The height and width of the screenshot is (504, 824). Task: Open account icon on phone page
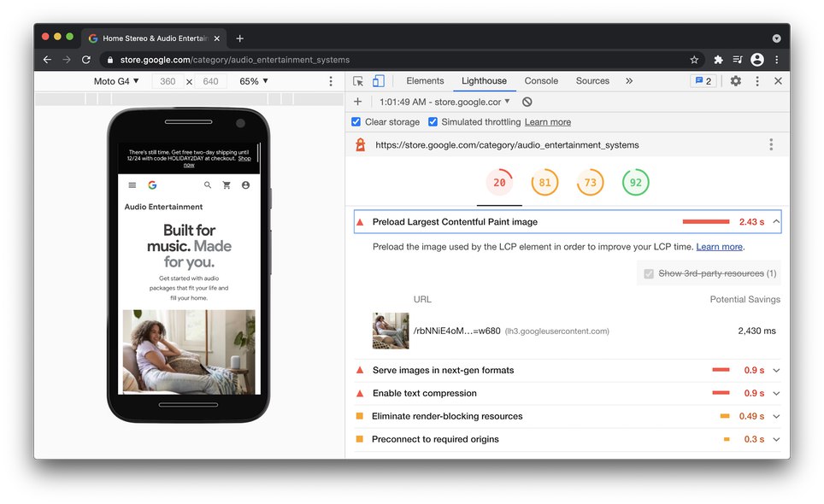(245, 185)
